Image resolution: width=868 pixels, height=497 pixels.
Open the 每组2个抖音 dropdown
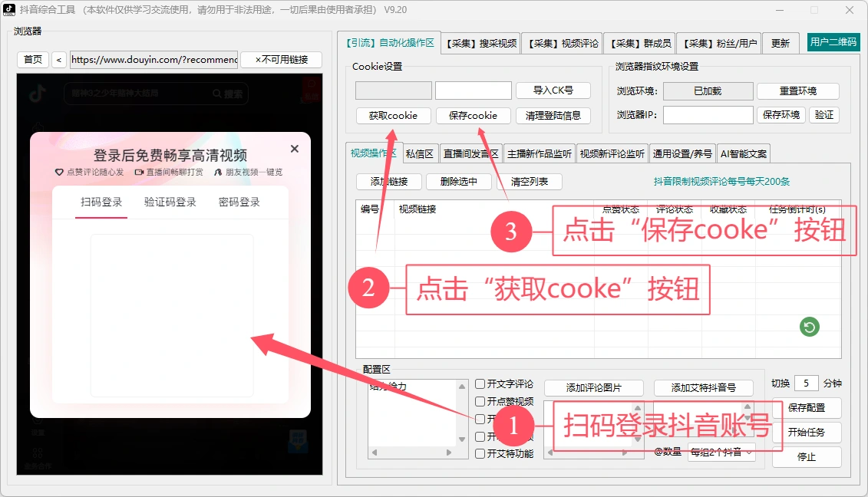(722, 453)
